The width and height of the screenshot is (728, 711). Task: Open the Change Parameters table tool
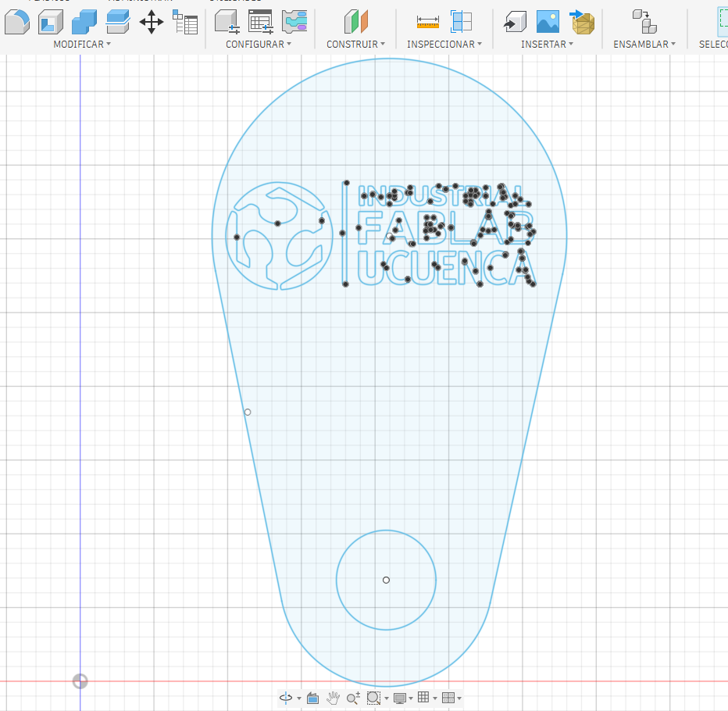pos(185,22)
